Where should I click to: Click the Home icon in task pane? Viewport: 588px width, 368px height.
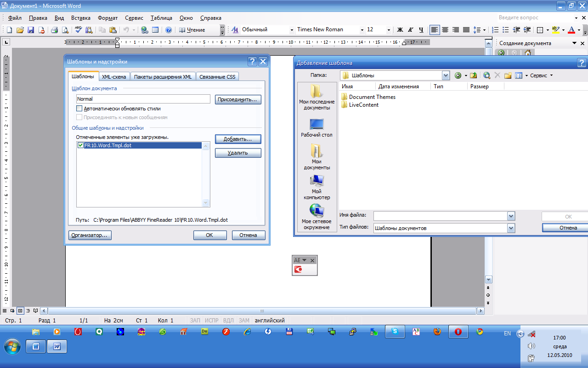click(x=528, y=53)
